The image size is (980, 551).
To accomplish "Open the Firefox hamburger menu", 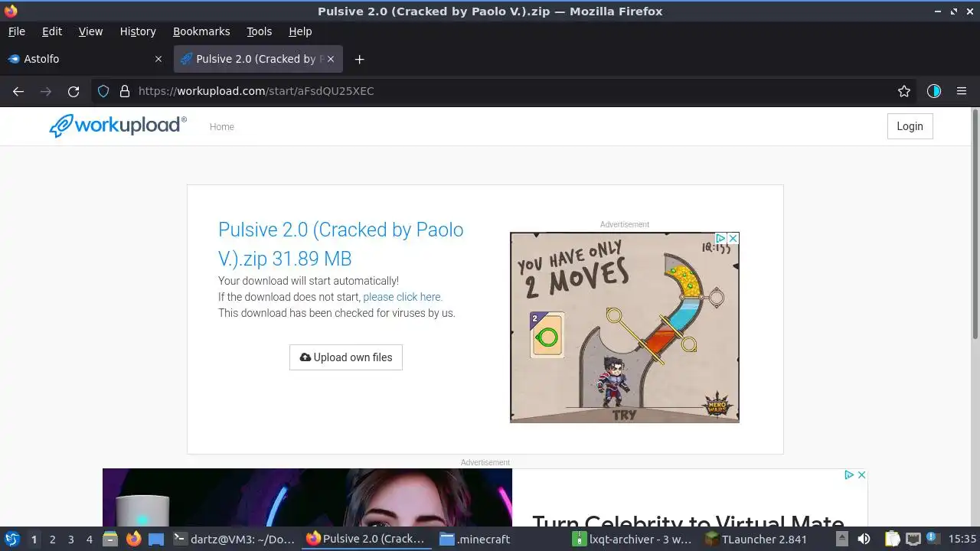I will pyautogui.click(x=962, y=91).
